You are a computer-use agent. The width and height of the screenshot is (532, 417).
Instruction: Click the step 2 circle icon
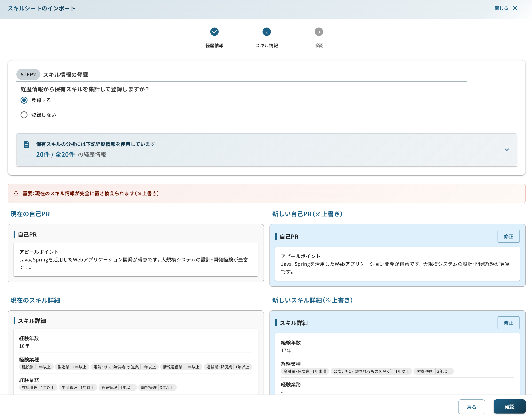(x=267, y=32)
